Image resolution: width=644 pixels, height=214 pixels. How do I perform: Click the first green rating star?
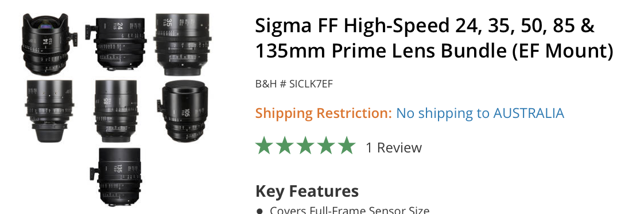click(265, 146)
